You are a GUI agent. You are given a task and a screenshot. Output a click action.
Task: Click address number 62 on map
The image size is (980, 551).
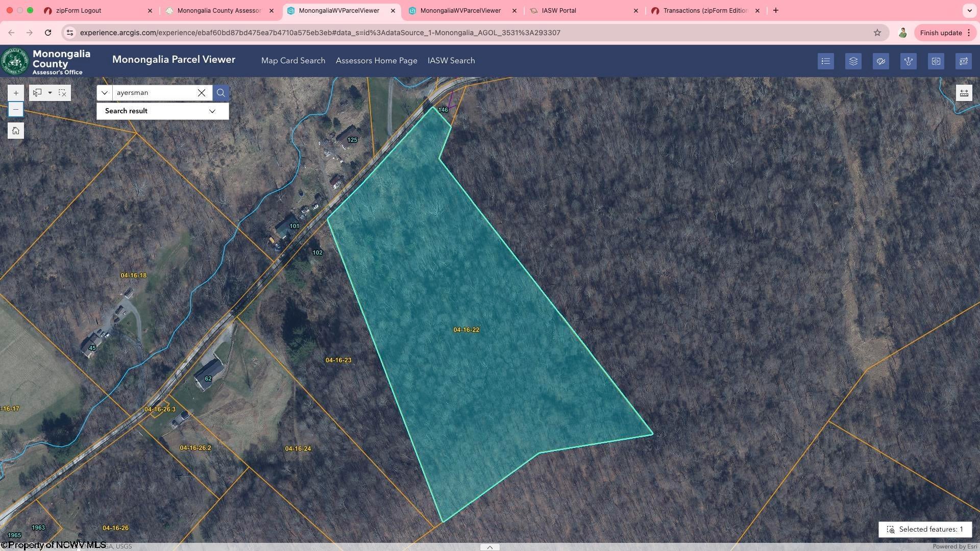coord(208,379)
